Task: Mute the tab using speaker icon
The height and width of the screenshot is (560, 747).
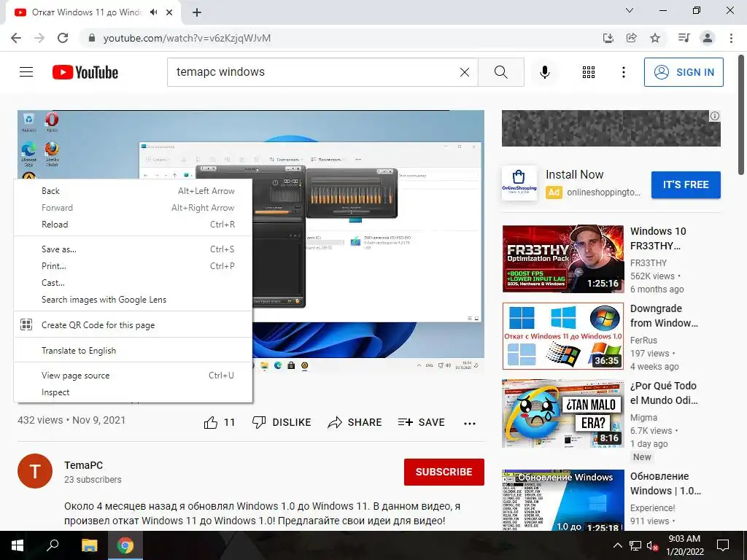Action: 153,12
